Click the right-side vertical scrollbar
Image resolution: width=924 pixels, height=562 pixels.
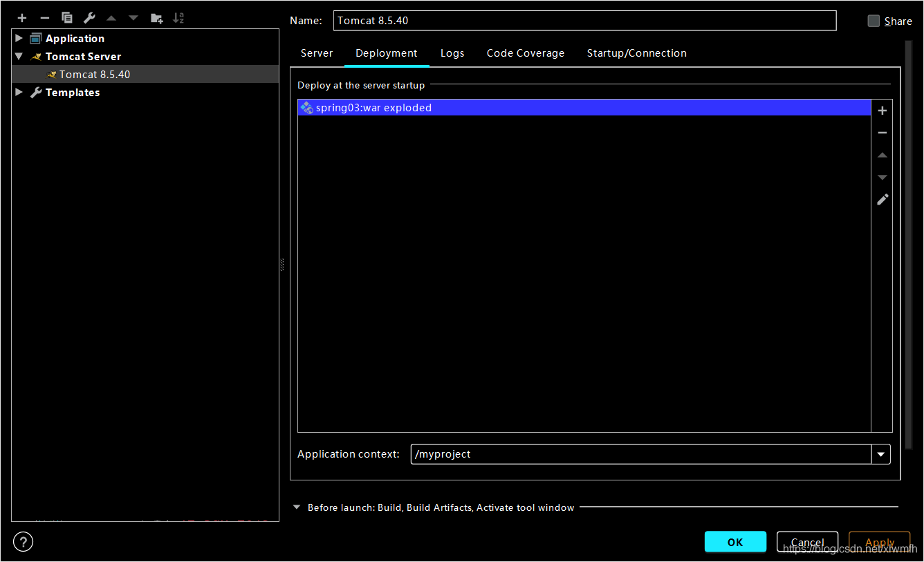(x=909, y=243)
